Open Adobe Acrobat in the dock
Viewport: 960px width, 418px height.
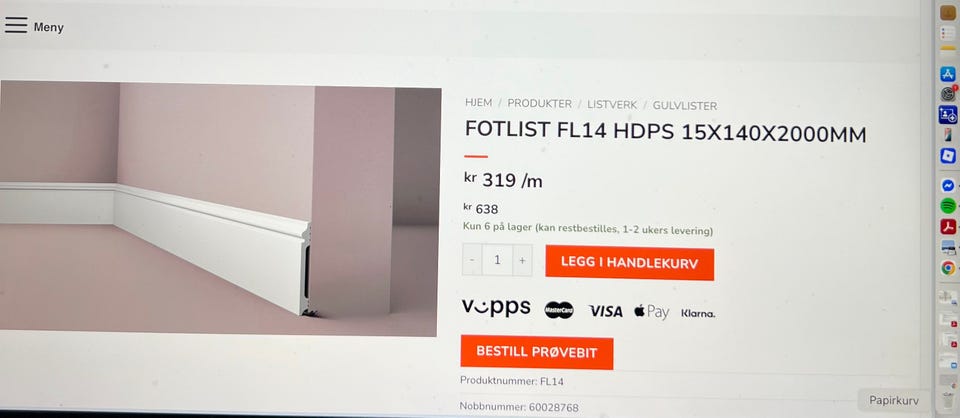pyautogui.click(x=948, y=226)
